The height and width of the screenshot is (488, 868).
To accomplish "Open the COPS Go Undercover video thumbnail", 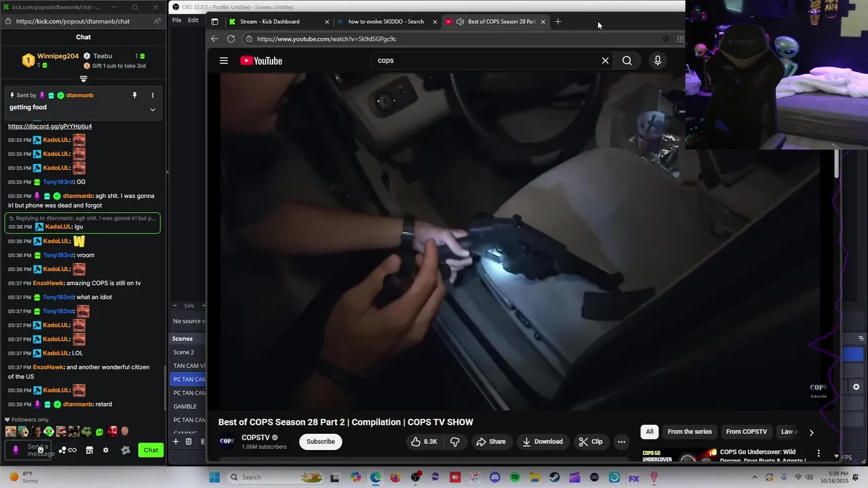I will pos(679,455).
